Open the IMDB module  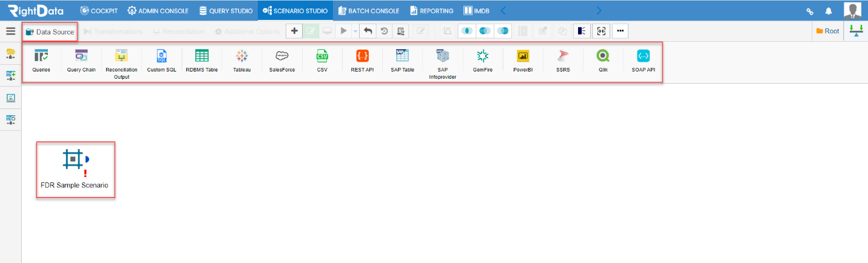477,10
